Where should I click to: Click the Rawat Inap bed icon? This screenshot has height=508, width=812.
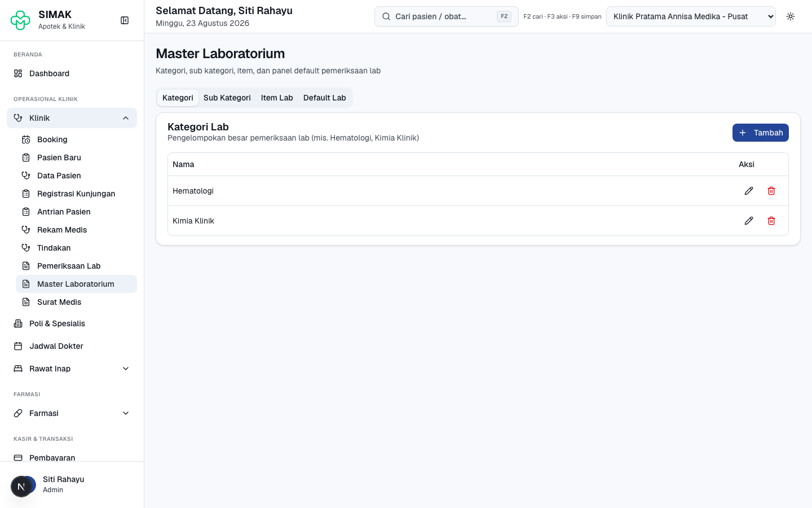18,369
